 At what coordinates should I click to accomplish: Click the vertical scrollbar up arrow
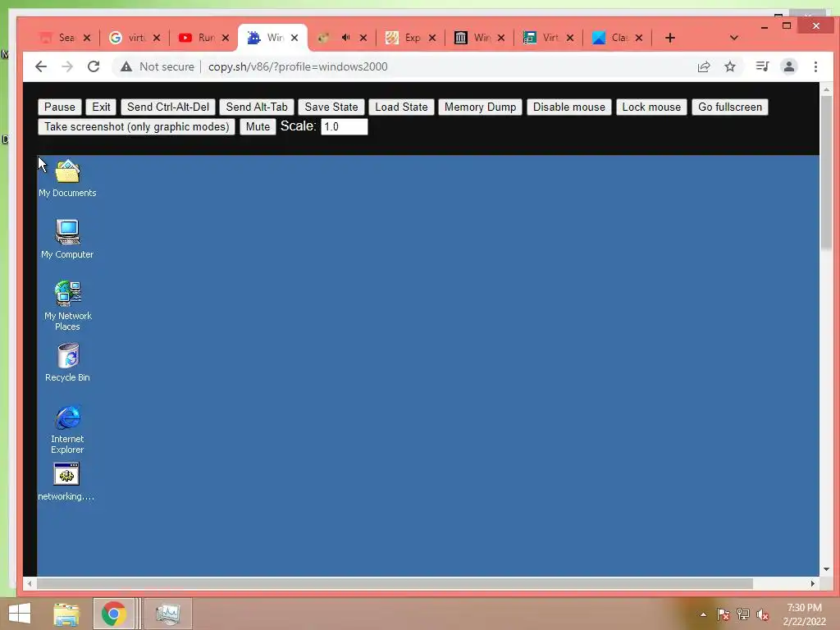[x=826, y=89]
